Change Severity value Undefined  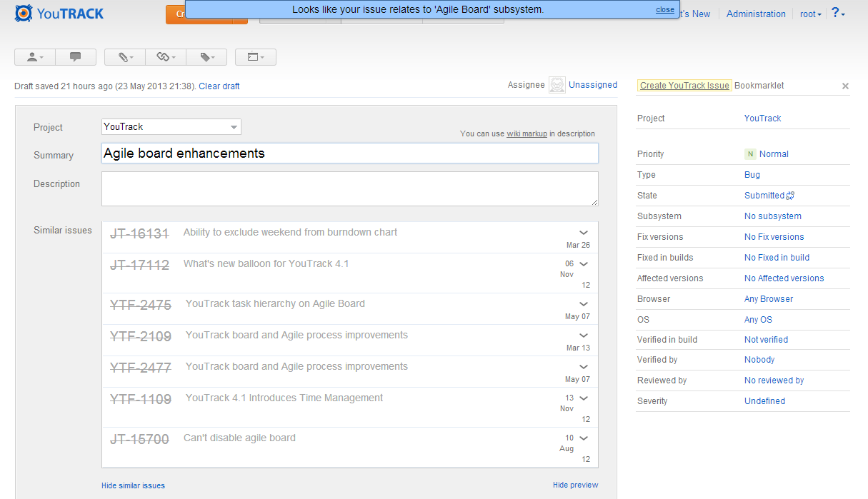click(x=764, y=401)
